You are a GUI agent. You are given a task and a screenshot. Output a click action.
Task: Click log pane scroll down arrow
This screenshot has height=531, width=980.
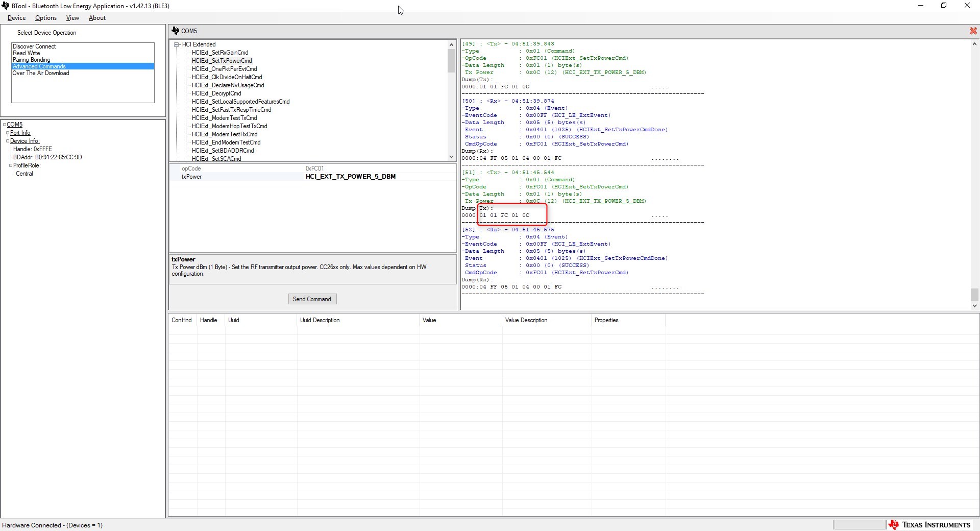[x=974, y=306]
